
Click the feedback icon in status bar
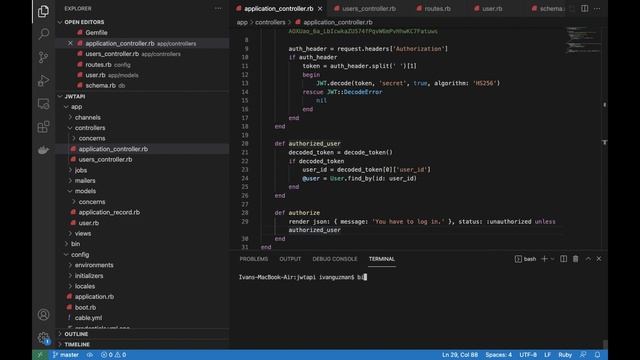(583, 355)
